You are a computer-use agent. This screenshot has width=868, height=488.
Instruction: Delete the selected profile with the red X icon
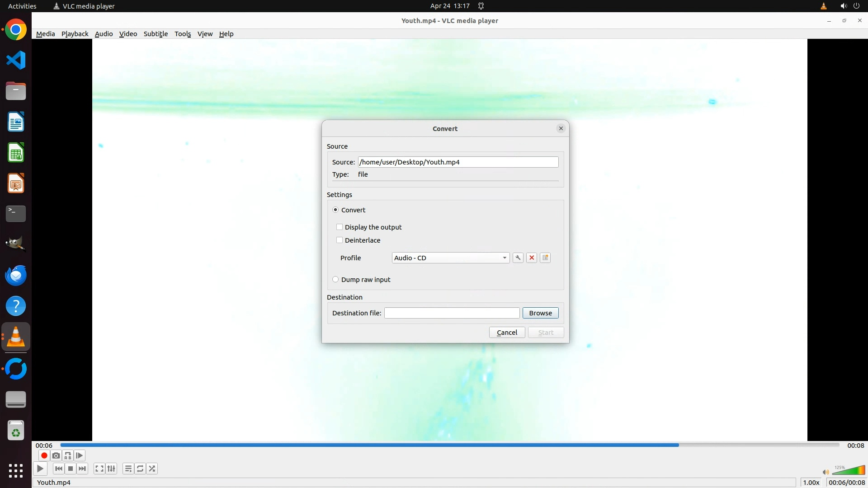click(x=532, y=258)
